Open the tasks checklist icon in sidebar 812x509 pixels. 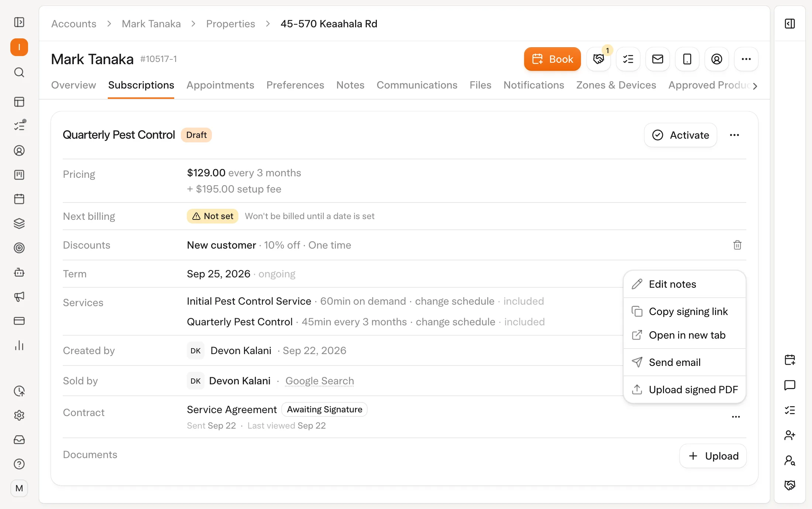pyautogui.click(x=19, y=126)
